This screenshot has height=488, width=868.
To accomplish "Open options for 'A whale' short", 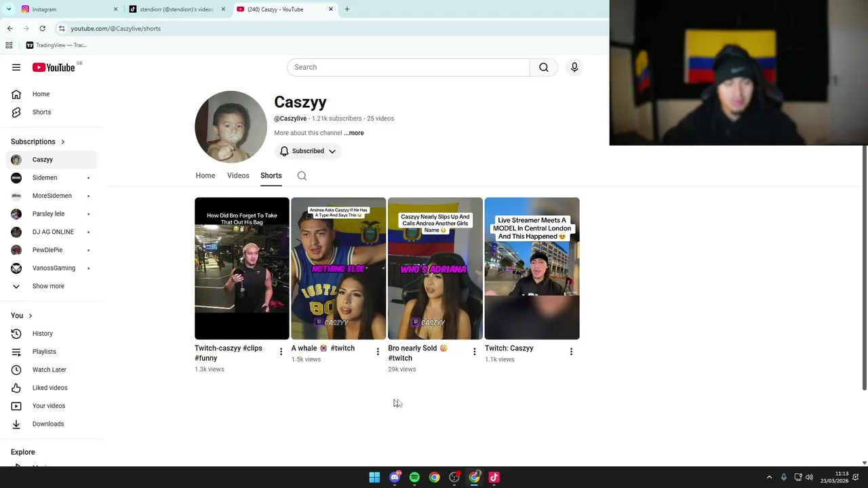I will point(378,351).
